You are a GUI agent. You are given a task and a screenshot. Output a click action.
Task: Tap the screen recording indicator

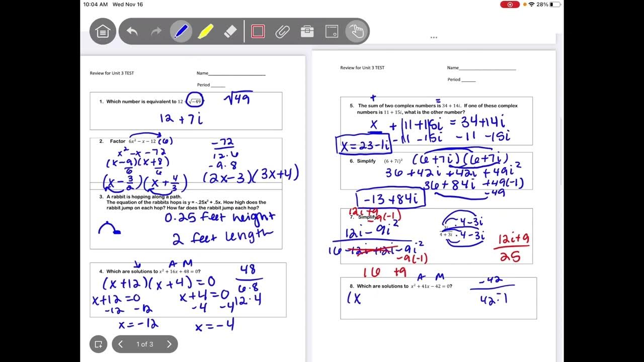[510, 5]
